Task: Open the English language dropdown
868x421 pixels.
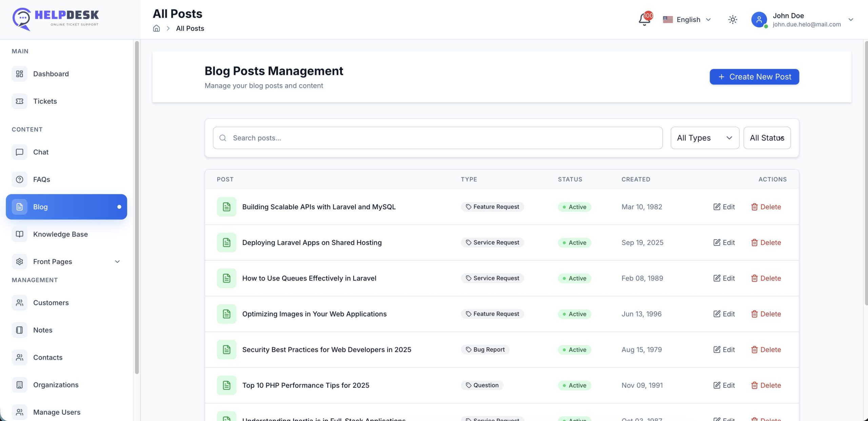Action: tap(687, 20)
